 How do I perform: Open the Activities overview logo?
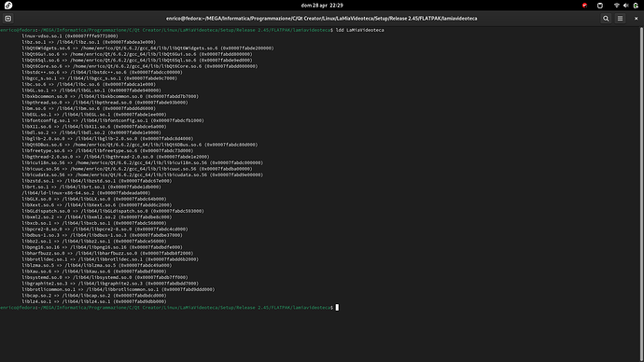[x=8, y=6]
